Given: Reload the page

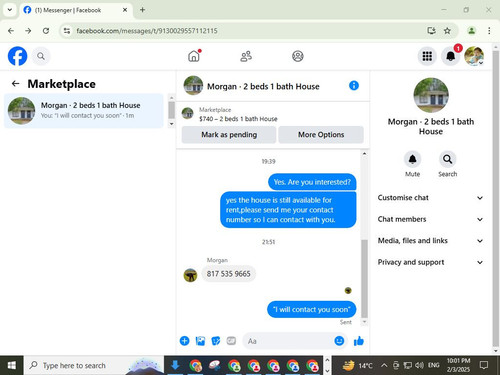Looking at the screenshot, I should click(46, 31).
